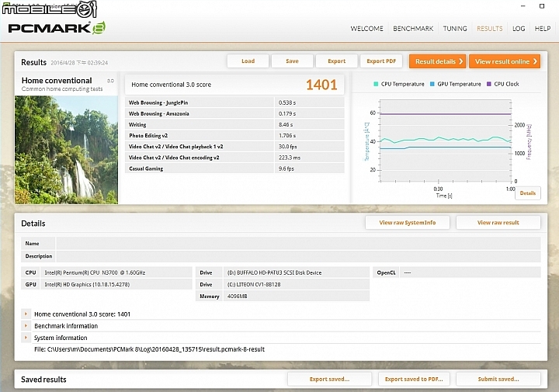
Task: Click the BUFFALO HD-PATU3 drive entry
Action: [x=297, y=272]
